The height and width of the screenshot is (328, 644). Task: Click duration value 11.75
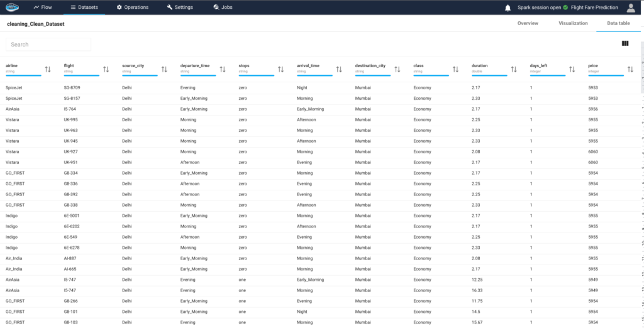(x=477, y=302)
